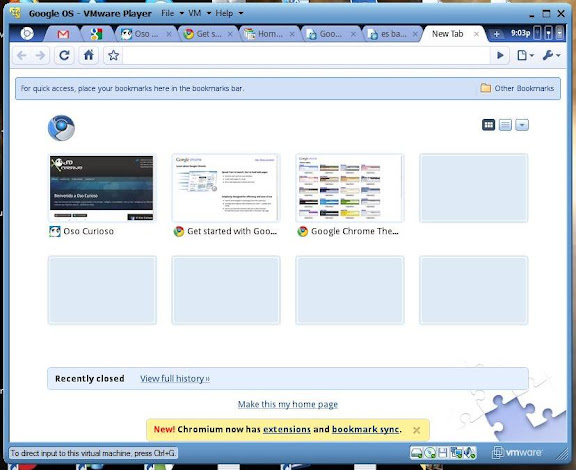Go forward with the forward arrow
Screen dimensions: 576x470
coord(40,55)
